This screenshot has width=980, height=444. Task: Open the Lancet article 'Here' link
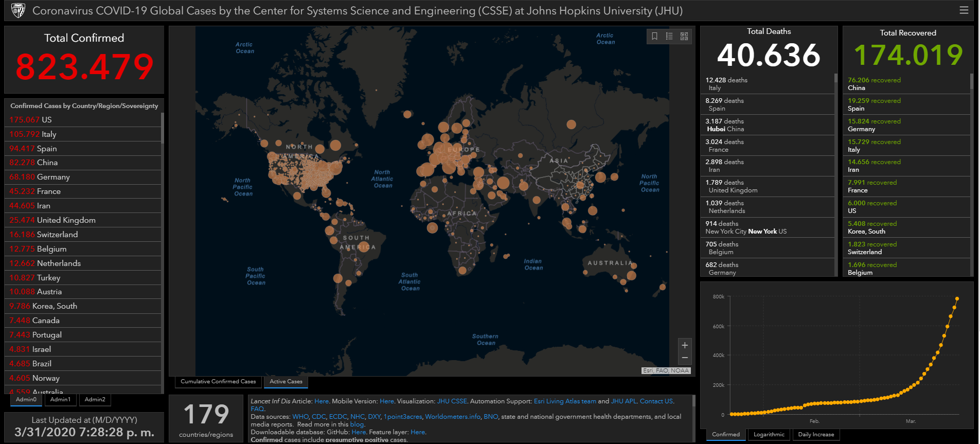[x=322, y=401]
